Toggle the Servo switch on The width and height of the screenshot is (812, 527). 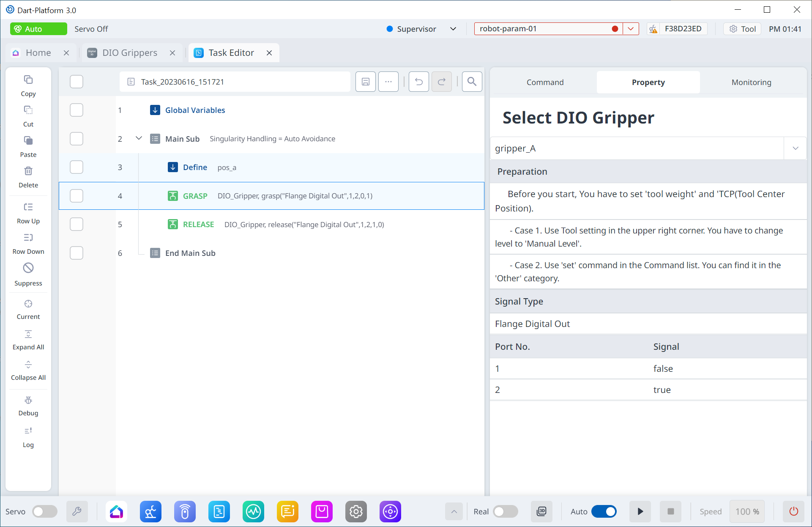pos(45,511)
